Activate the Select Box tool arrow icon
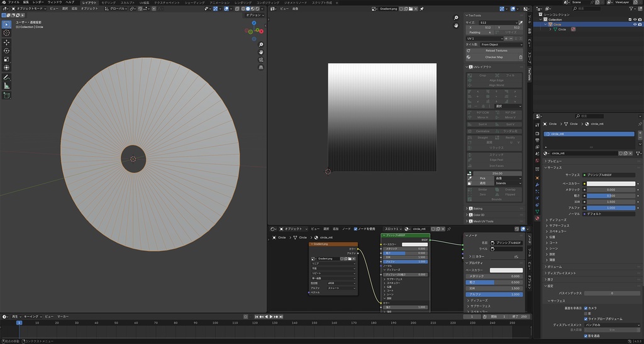The width and height of the screenshot is (644, 344). coord(6,24)
